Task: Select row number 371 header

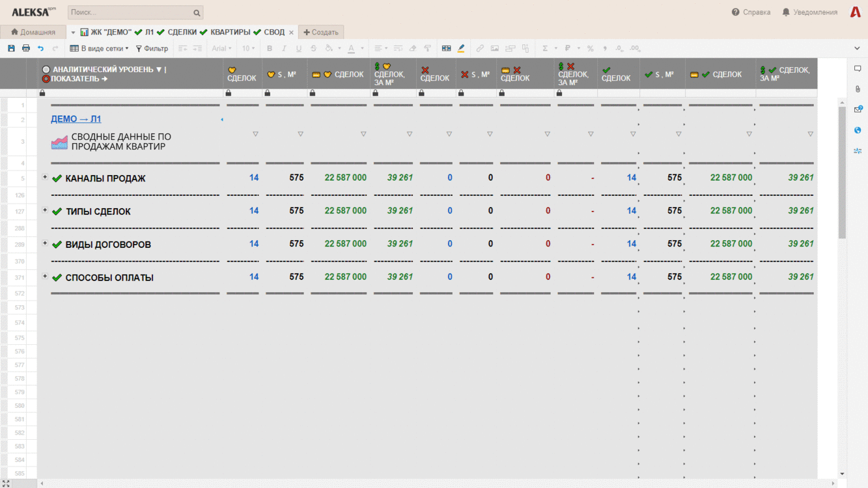Action: (18, 277)
